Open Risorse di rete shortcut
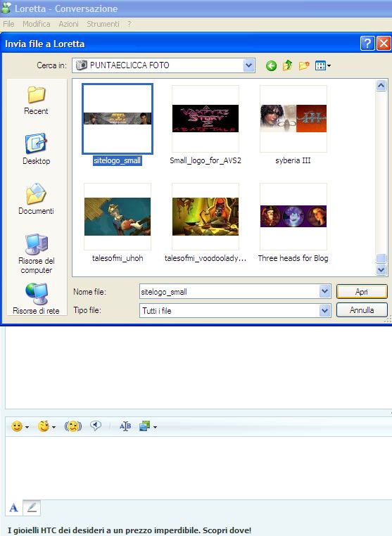The image size is (392, 536). tap(36, 298)
